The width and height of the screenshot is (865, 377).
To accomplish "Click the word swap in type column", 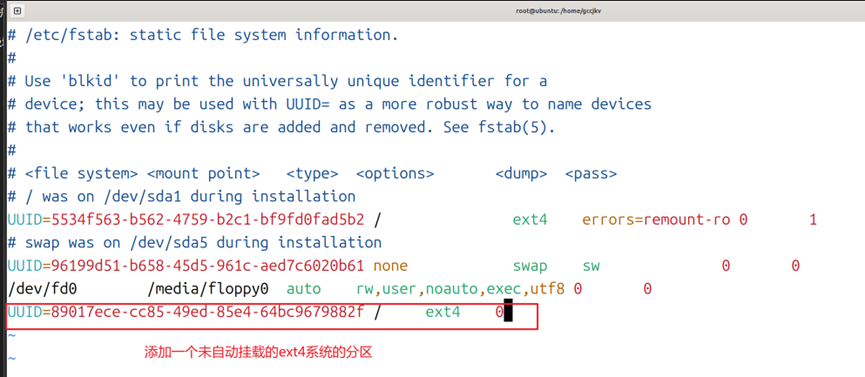I will point(530,267).
